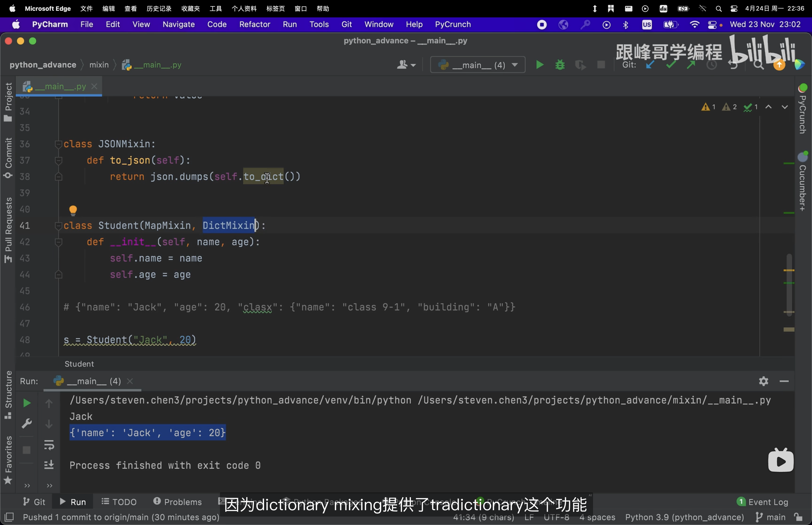
Task: Hide the Run panel with the minus icon
Action: click(x=784, y=381)
